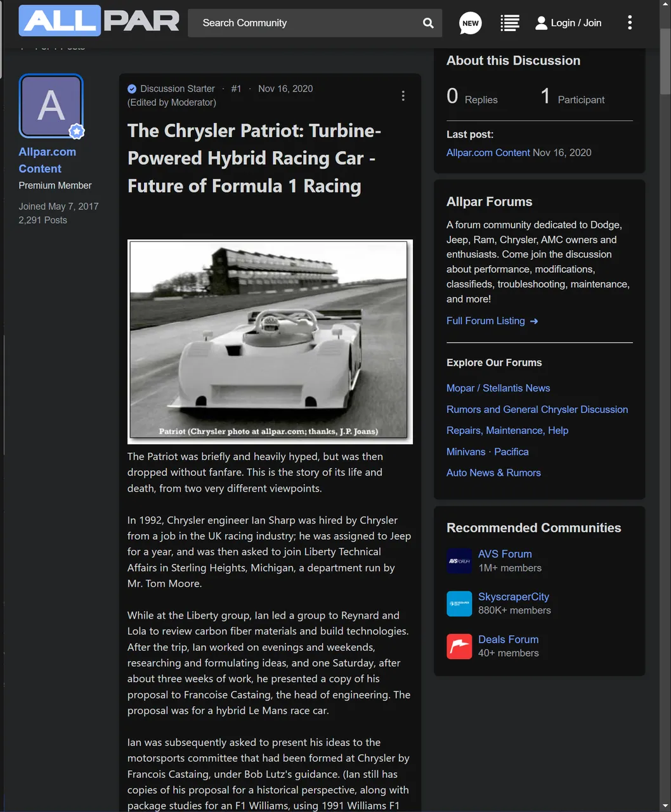The image size is (671, 812).
Task: Click the search magnifier icon
Action: pos(428,23)
